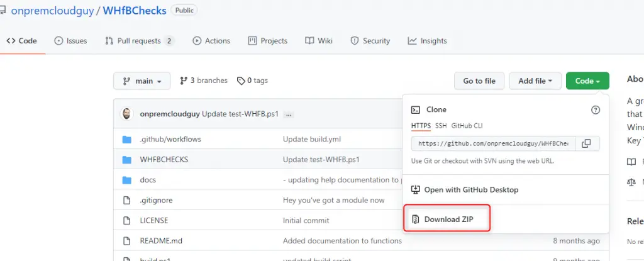The width and height of the screenshot is (644, 261).
Task: Open the README.md file
Action: coord(160,241)
